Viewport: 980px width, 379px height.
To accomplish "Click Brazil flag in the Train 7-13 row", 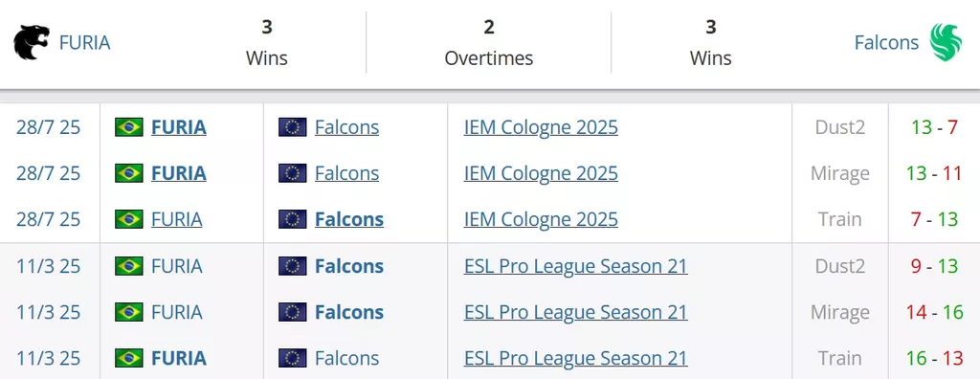I will pyautogui.click(x=129, y=219).
